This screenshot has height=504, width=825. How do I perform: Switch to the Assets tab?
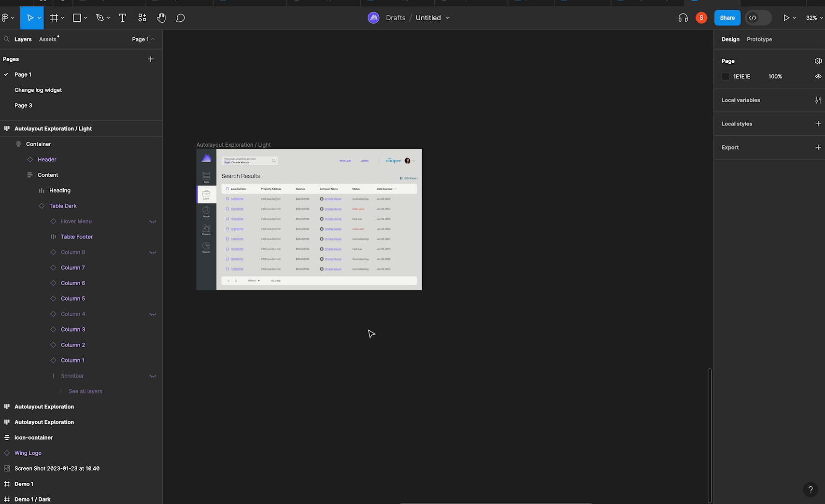(47, 39)
